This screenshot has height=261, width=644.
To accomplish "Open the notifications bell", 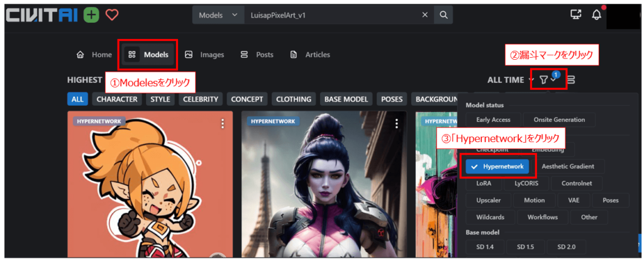I will (x=596, y=15).
